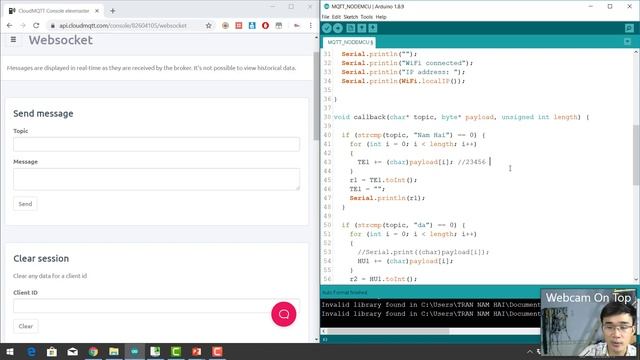Click the scroll-down arrow on the browser page scrollbar
The width and height of the screenshot is (640, 360).
click(x=316, y=339)
